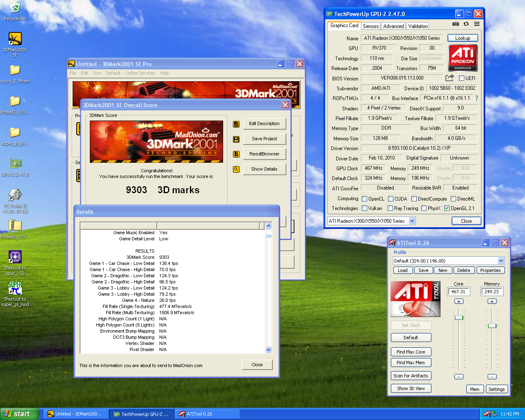This screenshot has width=525, height=420.
Task: Click the icon beside Edit Description
Action: (236, 124)
